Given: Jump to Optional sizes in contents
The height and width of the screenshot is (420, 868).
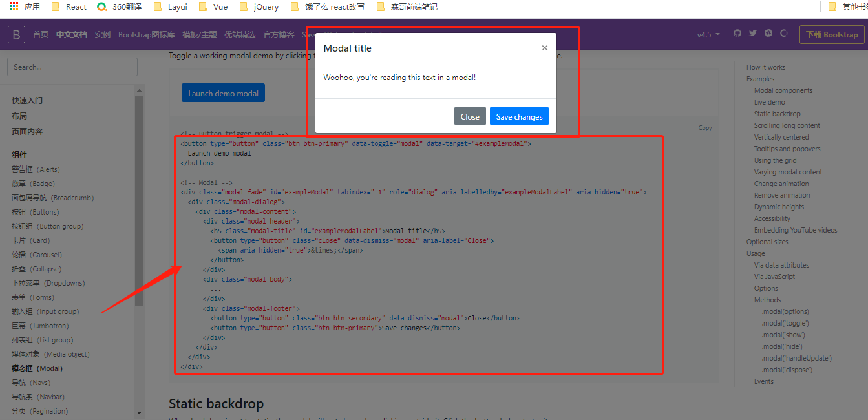Looking at the screenshot, I should coord(767,242).
